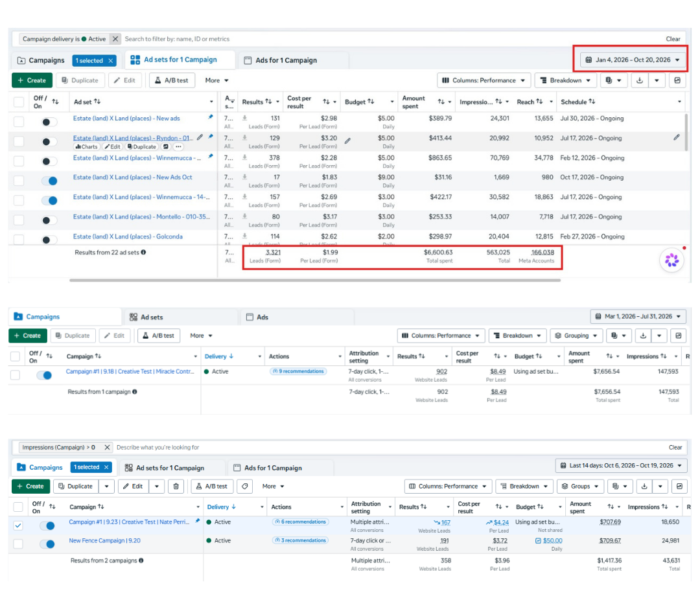Click the A/B test flask button in middle panel
Screen dimensions: 700x609
click(159, 336)
